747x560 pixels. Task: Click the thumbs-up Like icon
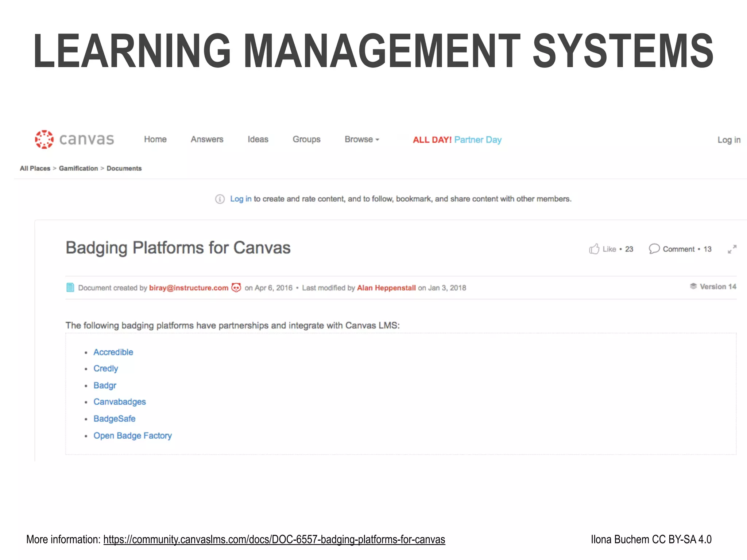pos(594,249)
